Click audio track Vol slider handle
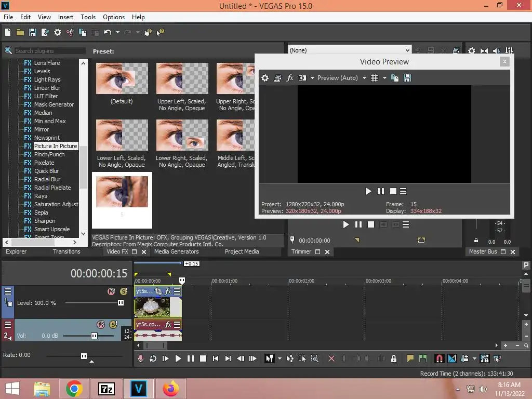The height and width of the screenshot is (399, 532). 95,336
